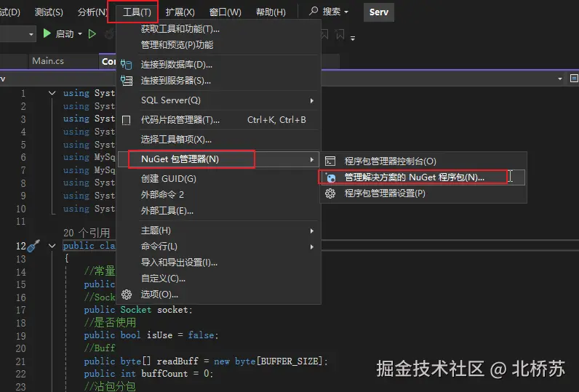The image size is (579, 392).
Task: Click the split editor window icon
Action: [574, 79]
